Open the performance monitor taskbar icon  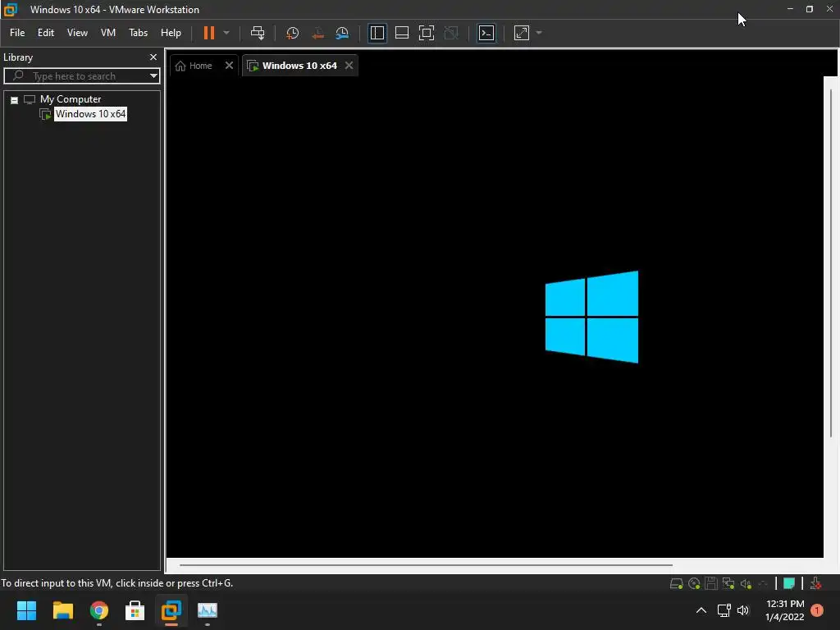pos(208,610)
